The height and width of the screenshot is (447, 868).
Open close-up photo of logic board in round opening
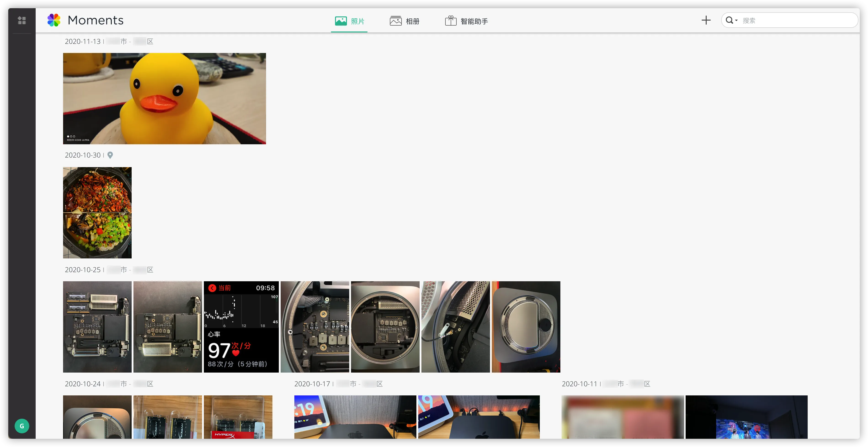315,327
